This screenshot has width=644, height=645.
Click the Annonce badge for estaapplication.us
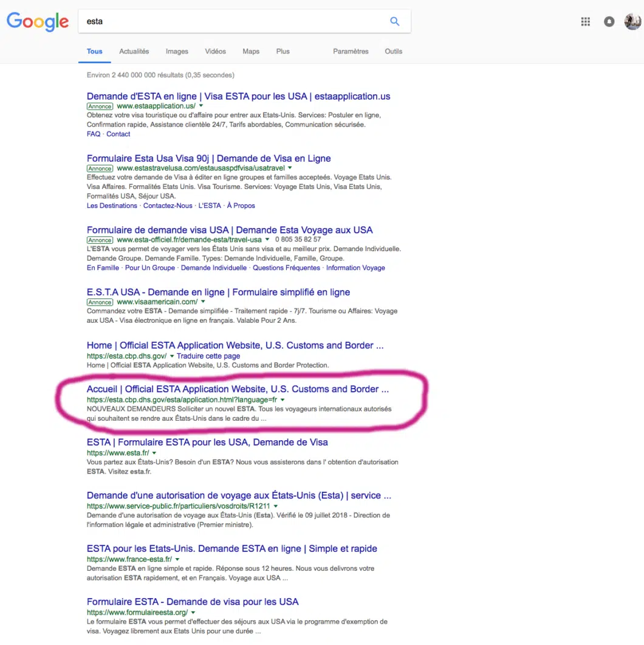click(x=100, y=106)
